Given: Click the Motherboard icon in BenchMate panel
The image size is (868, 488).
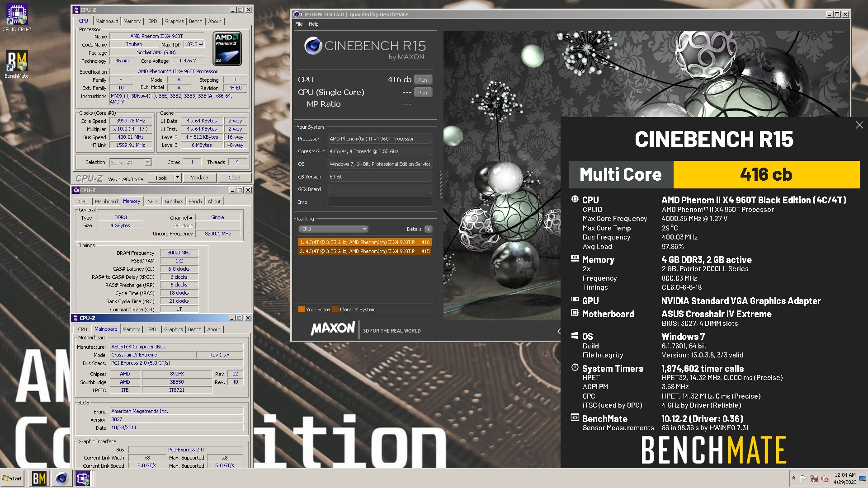Looking at the screenshot, I should (x=575, y=313).
